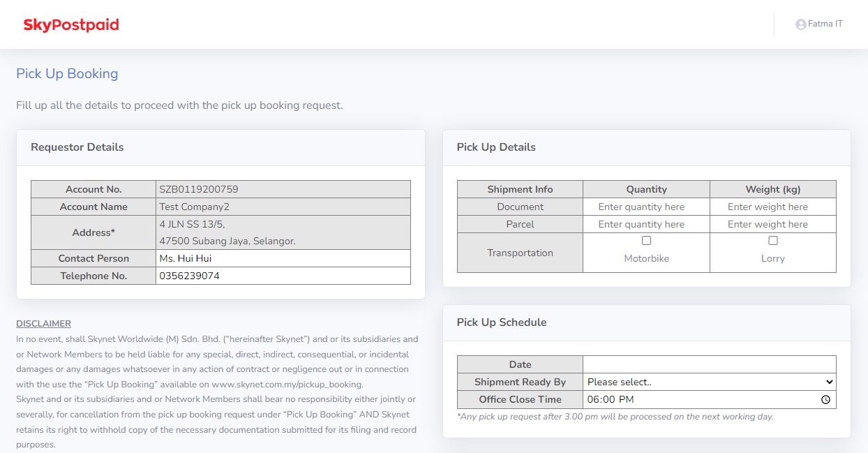This screenshot has height=453, width=868.
Task: Click the DISCLAIMER heading text
Action: (43, 324)
